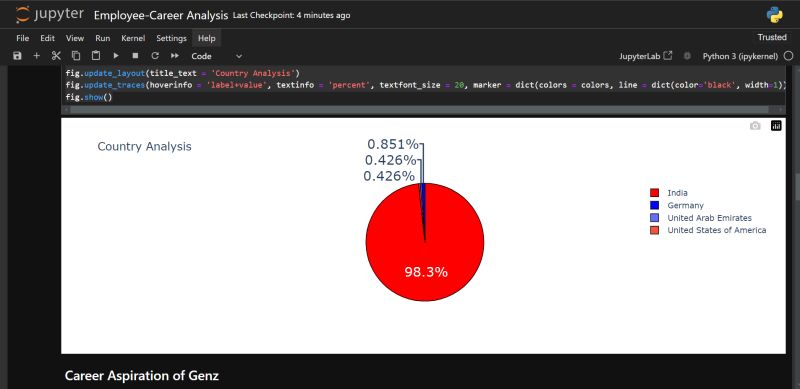Download plot as PNG with camera icon
Image resolution: width=800 pixels, height=389 pixels.
[x=755, y=126]
